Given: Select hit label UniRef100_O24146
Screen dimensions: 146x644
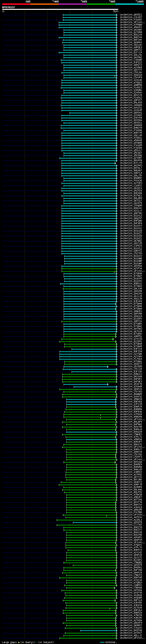Looking at the screenshot, I should 131,80.
